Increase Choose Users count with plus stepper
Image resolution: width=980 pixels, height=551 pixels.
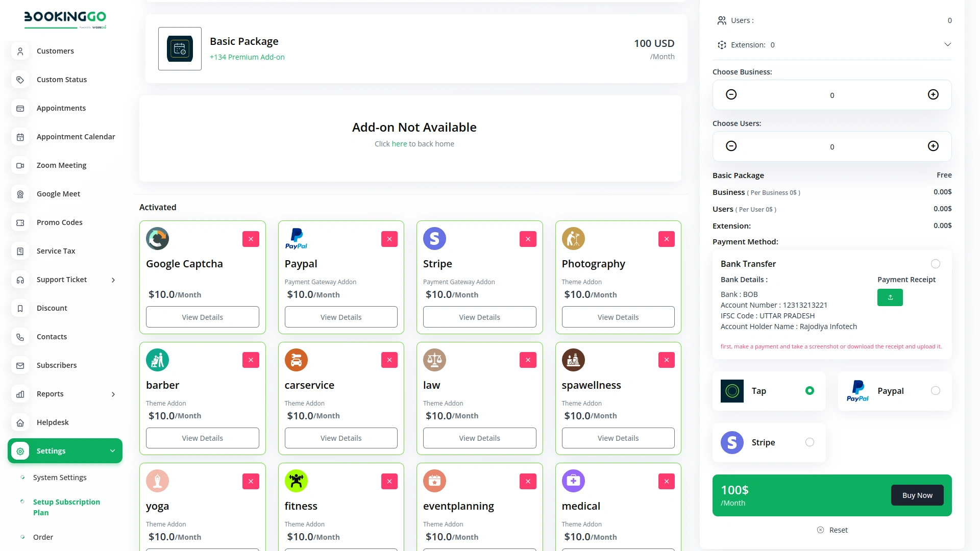(x=933, y=146)
